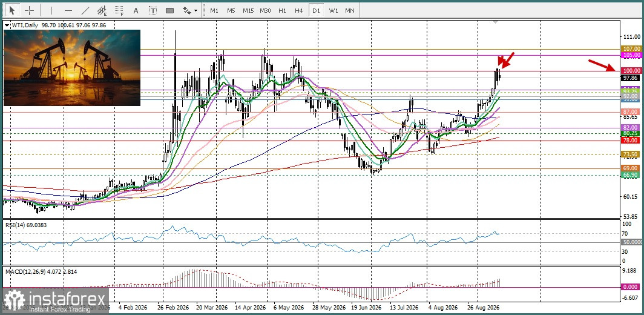
Task: Select the Text Label tool
Action: 153,10
